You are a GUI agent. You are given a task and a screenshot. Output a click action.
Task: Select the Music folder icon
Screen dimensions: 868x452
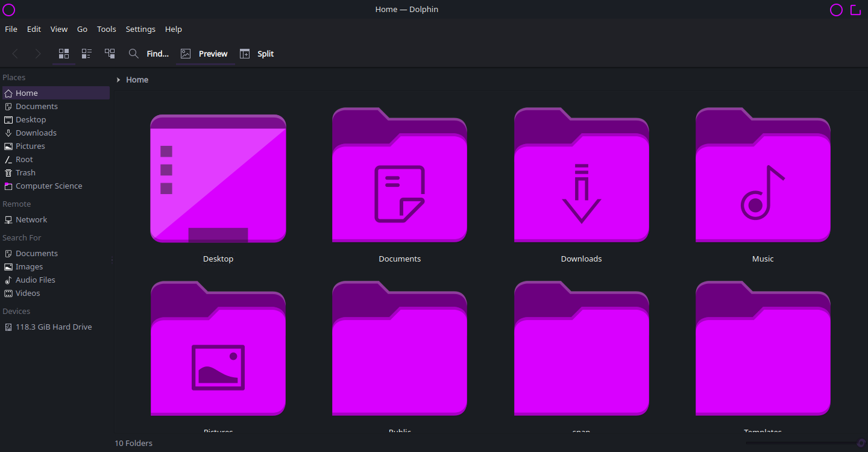click(x=763, y=175)
